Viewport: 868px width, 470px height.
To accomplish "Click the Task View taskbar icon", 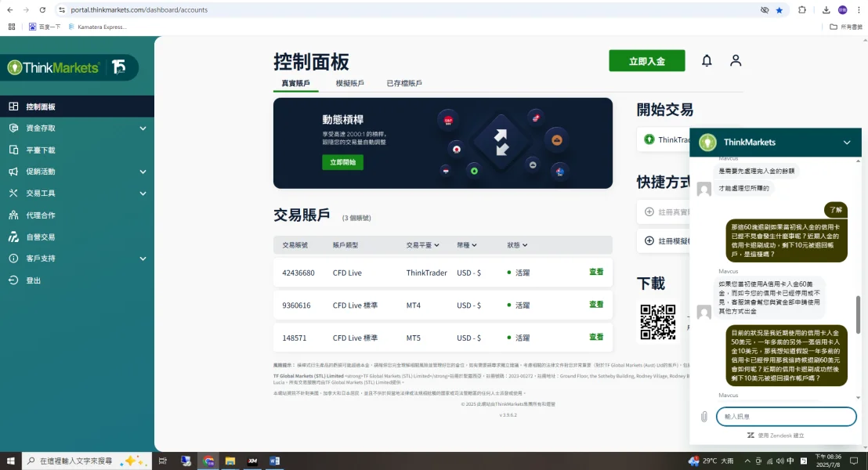I will point(163,461).
